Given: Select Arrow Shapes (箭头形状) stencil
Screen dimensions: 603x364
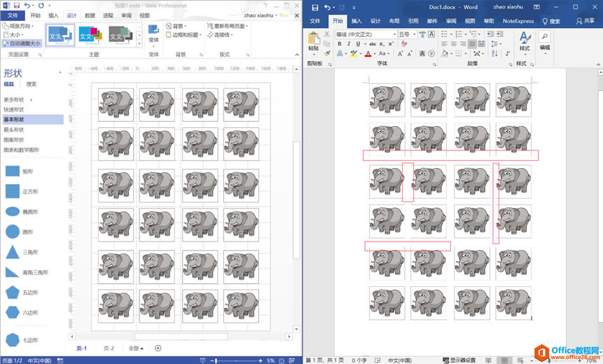Looking at the screenshot, I should pyautogui.click(x=14, y=129).
